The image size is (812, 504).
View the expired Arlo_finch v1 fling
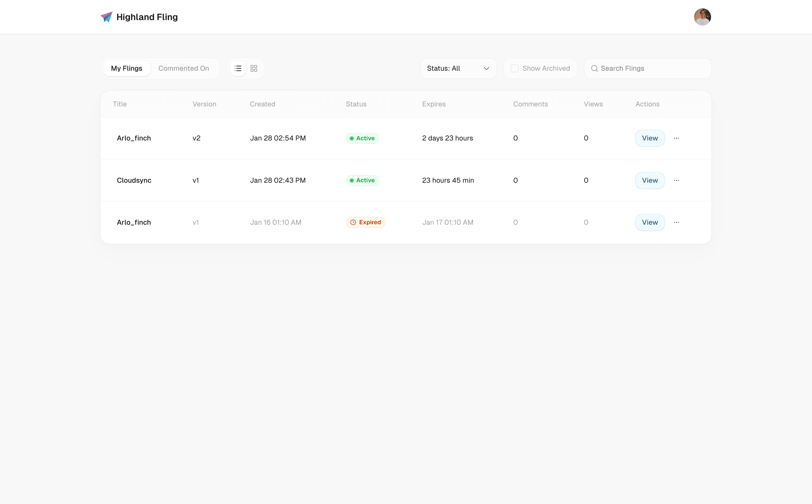click(x=649, y=222)
